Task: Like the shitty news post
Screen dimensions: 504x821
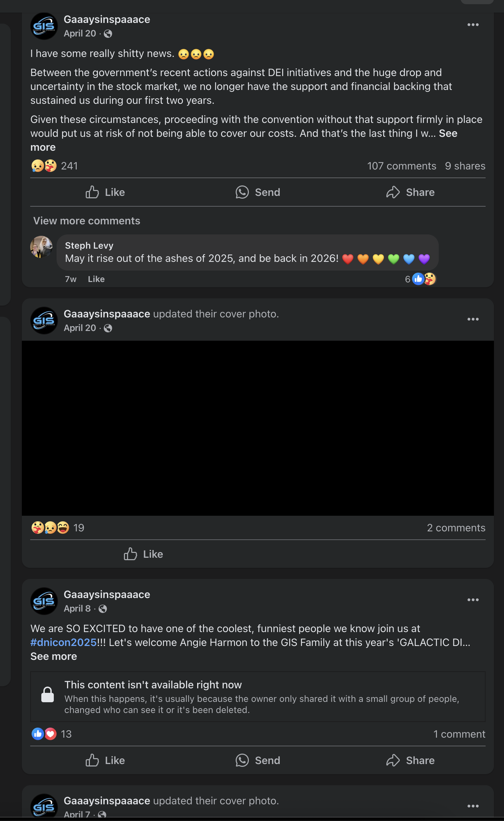Action: point(105,192)
